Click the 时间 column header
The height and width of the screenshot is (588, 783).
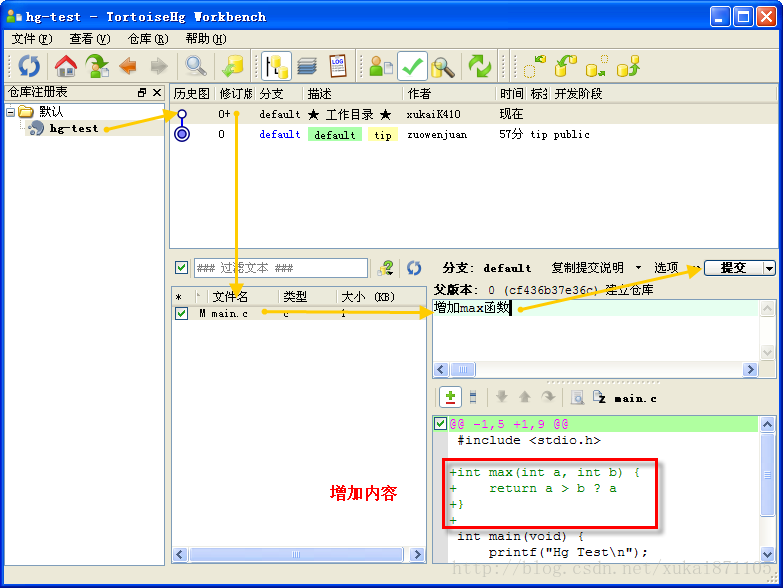tap(511, 93)
